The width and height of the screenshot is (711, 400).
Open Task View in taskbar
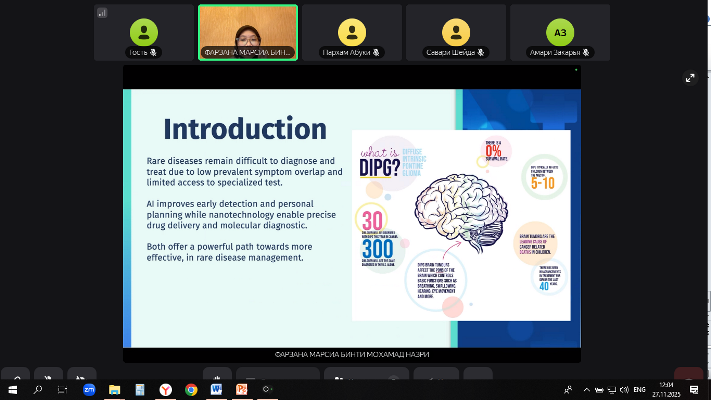[63, 389]
